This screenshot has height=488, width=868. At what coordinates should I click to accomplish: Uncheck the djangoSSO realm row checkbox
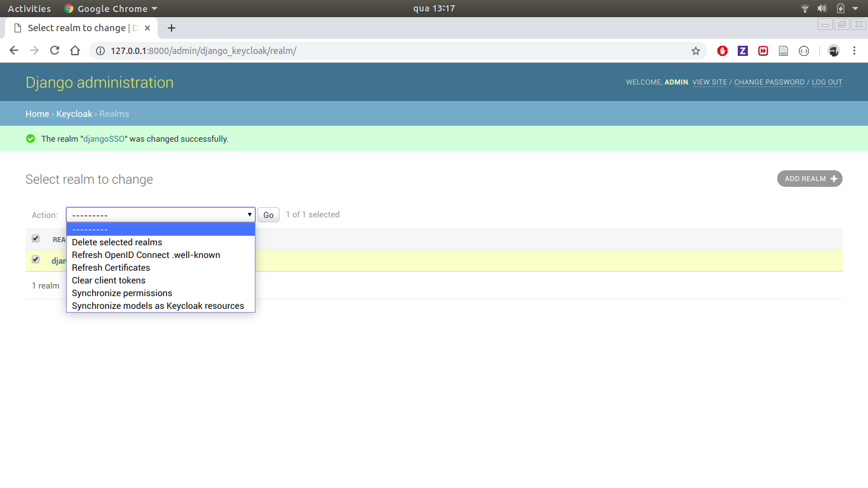pyautogui.click(x=36, y=260)
